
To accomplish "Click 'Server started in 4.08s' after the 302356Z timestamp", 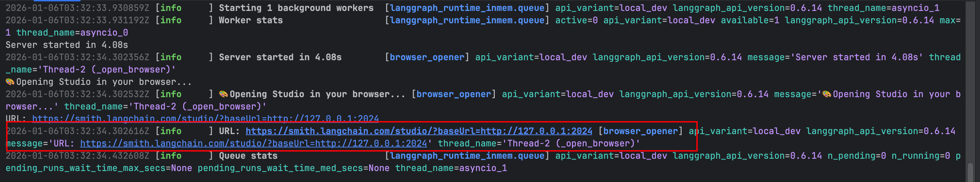I will pos(280,57).
